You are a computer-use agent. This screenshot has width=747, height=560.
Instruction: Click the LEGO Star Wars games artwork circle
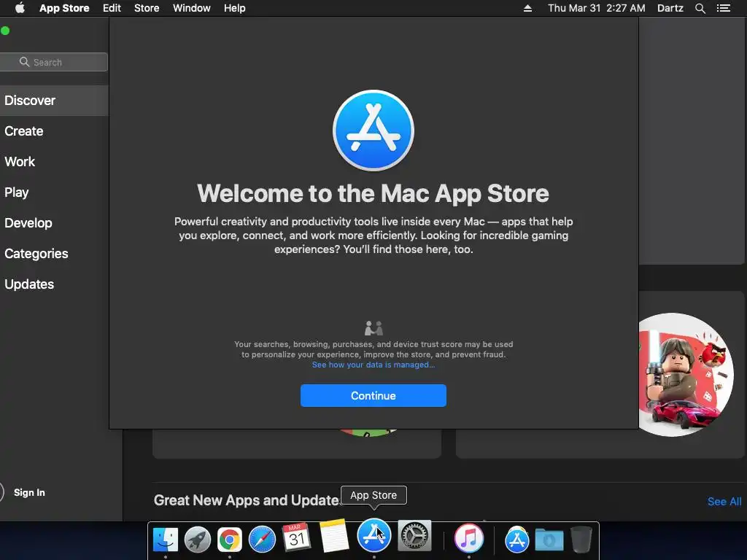[685, 374]
